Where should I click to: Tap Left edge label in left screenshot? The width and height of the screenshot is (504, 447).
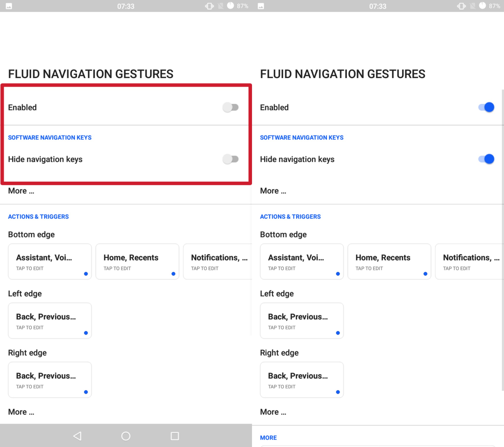pyautogui.click(x=25, y=294)
